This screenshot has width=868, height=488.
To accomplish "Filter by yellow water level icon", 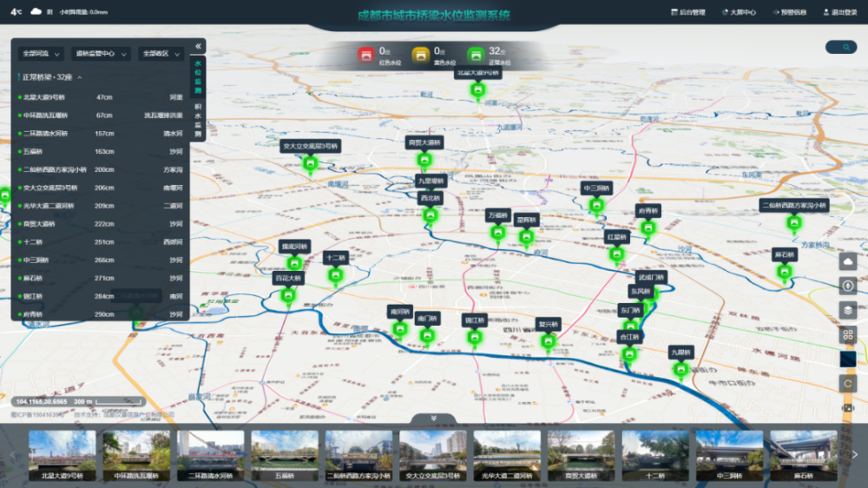I will click(421, 55).
